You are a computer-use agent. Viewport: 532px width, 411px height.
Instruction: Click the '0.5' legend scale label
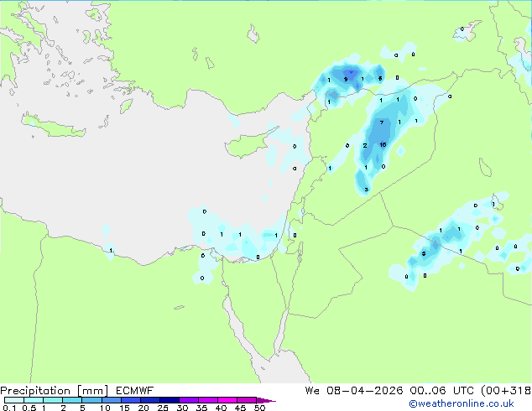(29, 408)
